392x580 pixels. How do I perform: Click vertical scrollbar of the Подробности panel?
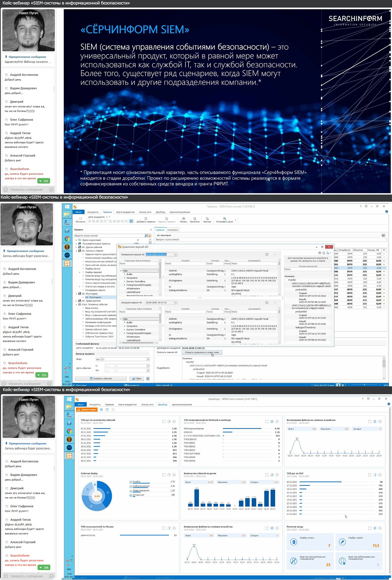point(384,368)
